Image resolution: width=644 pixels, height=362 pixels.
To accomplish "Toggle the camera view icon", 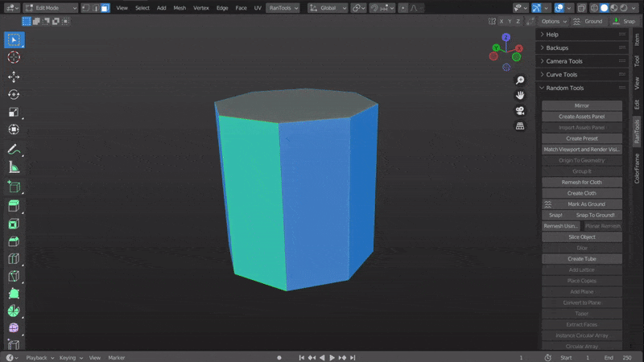I will (520, 110).
